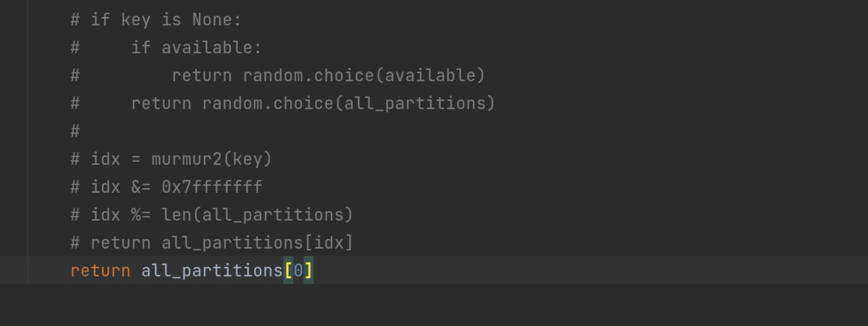Click the commented line '# if key is None:'

[x=156, y=20]
